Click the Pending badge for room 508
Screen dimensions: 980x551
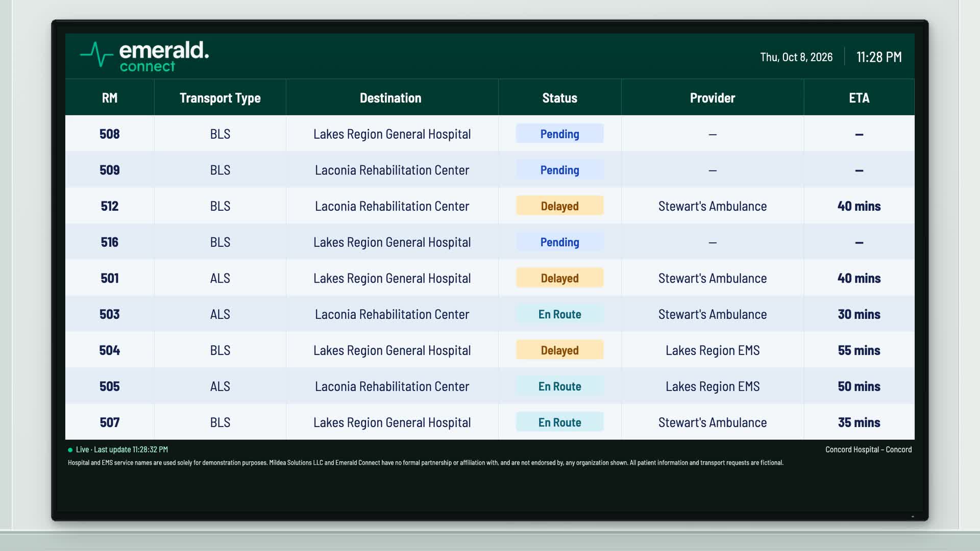559,134
